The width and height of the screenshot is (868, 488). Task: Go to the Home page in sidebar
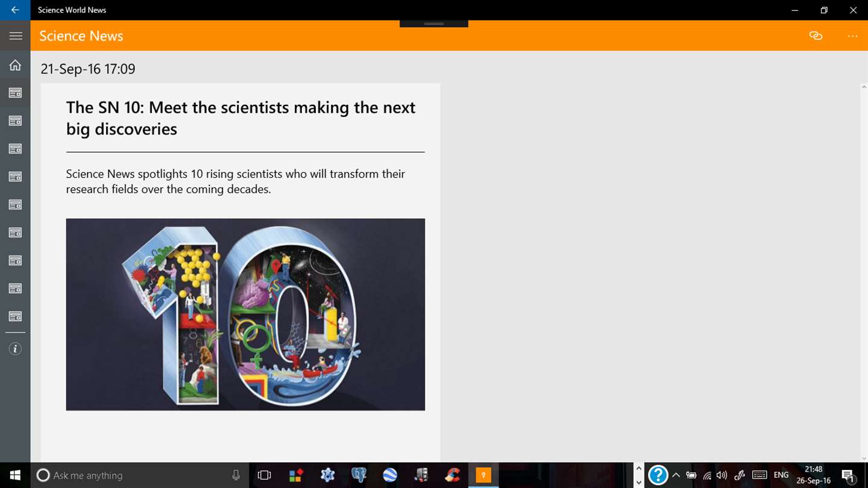click(15, 65)
